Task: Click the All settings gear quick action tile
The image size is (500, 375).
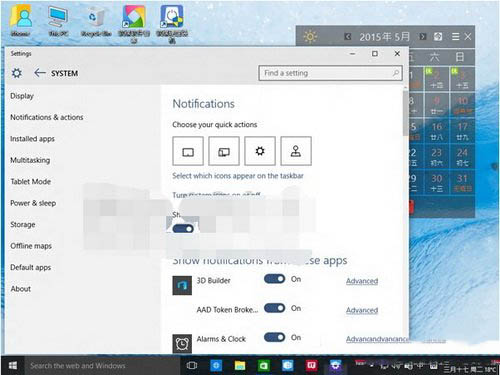Action: (260, 151)
